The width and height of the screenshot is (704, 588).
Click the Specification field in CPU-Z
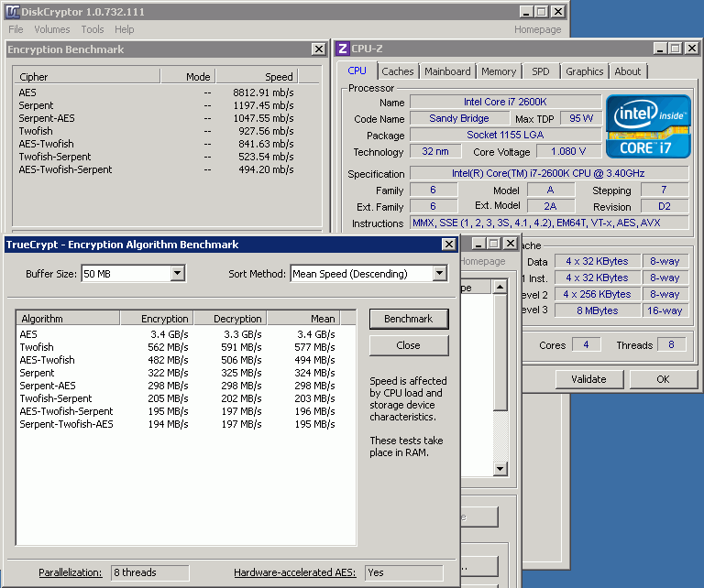[549, 173]
